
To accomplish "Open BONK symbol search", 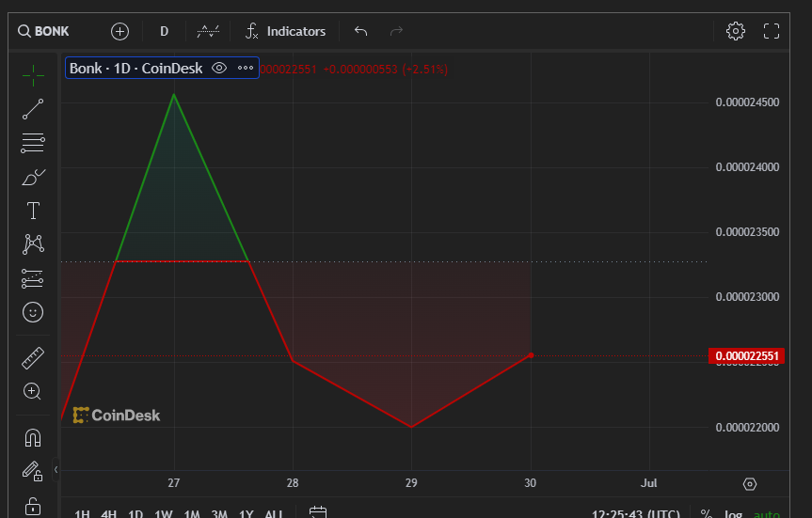I will coord(43,31).
